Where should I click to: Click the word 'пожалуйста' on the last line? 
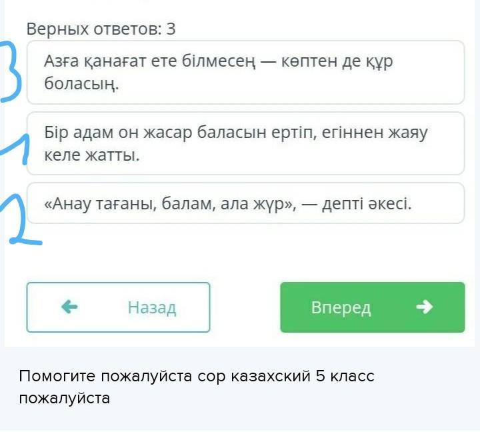click(64, 399)
